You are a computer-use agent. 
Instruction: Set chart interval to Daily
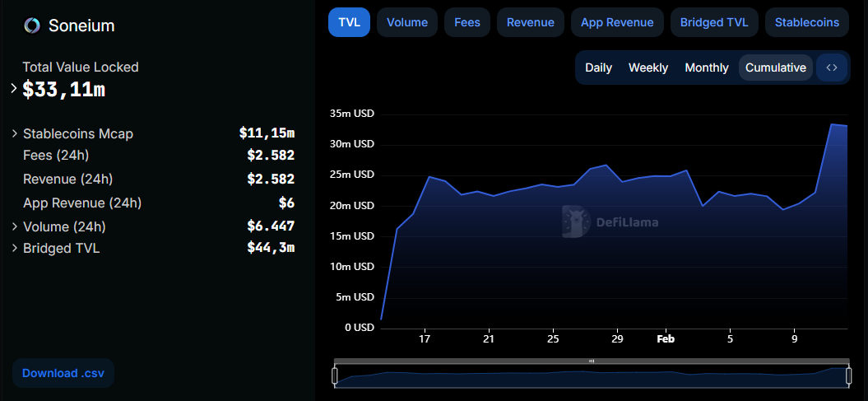[x=598, y=68]
